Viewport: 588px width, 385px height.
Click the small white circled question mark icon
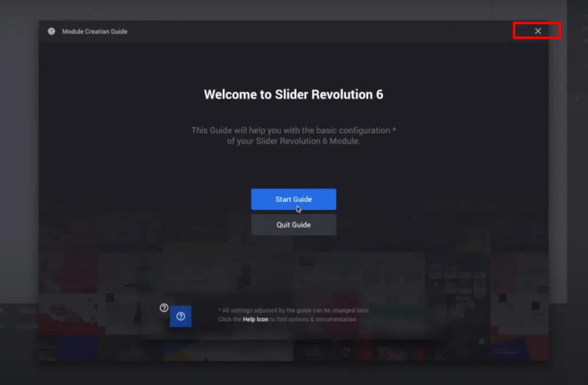click(164, 308)
